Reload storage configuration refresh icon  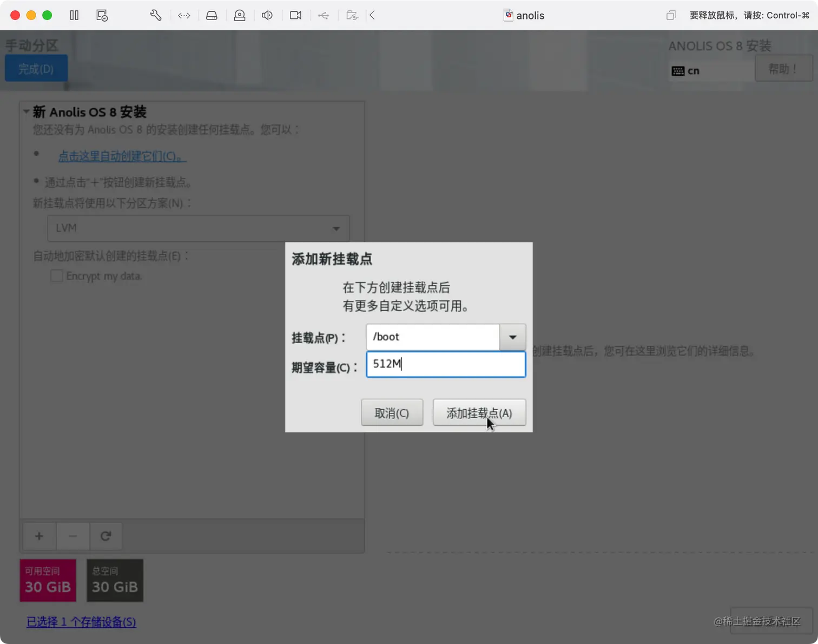click(x=106, y=536)
